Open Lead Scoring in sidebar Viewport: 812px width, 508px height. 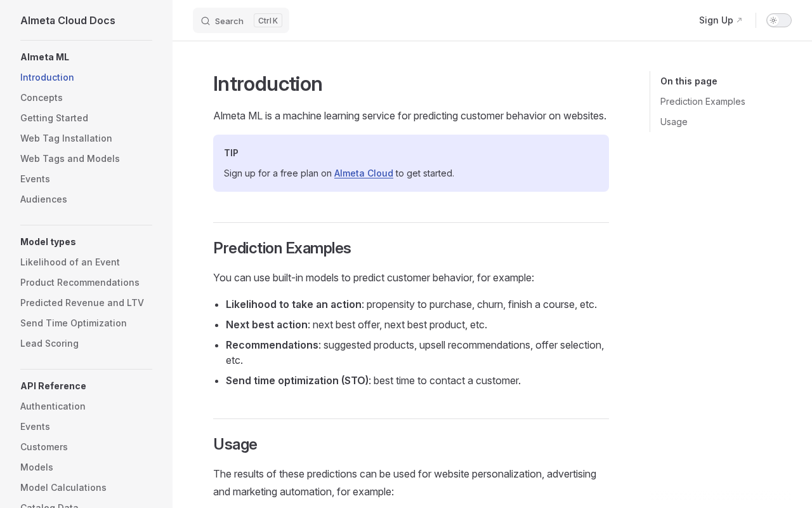pos(49,344)
